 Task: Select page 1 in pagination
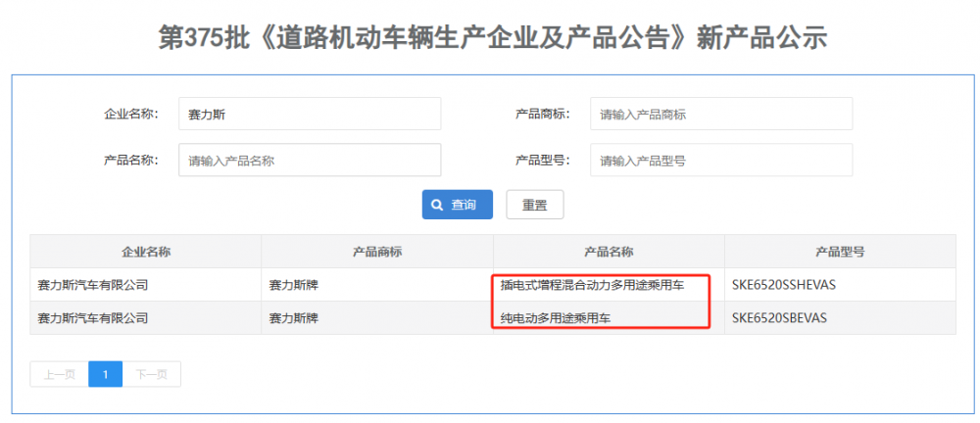click(x=106, y=374)
